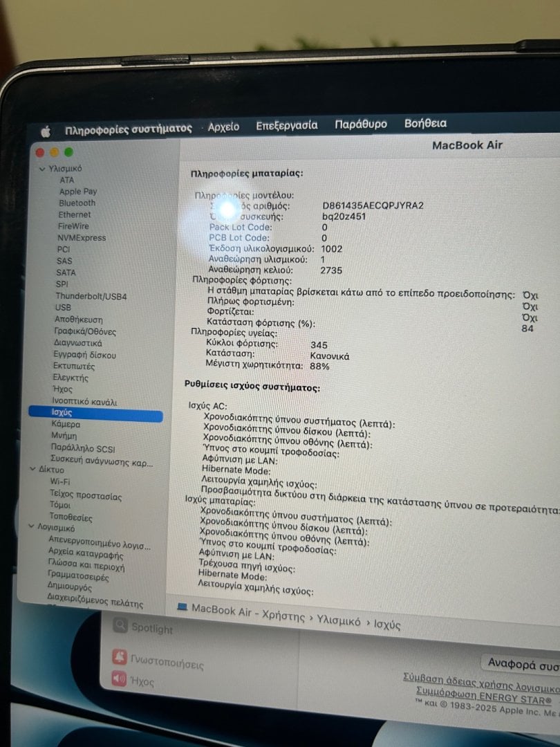Select Γλώσσα και περιοχή in the sidebar

pos(86,566)
